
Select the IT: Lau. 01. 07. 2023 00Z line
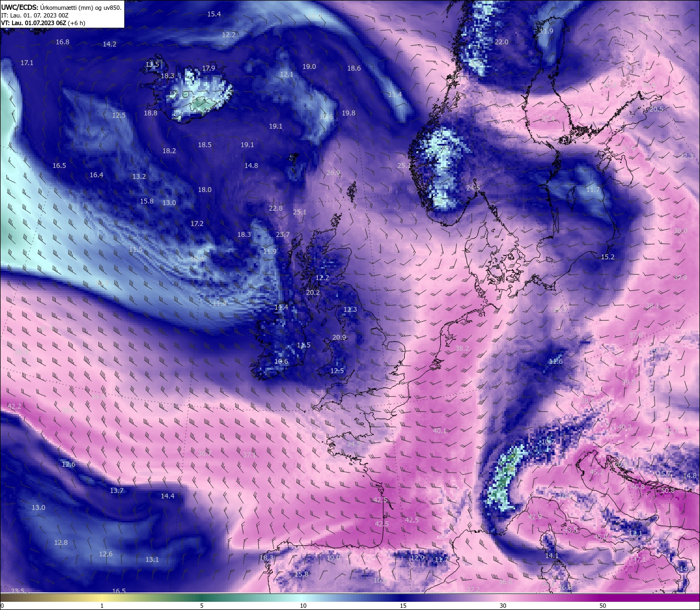35,15
